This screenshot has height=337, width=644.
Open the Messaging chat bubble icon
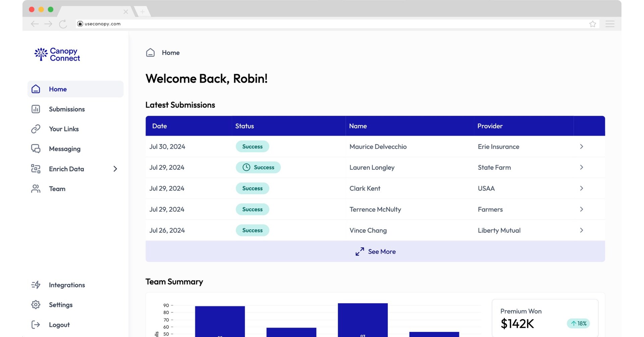pos(36,149)
